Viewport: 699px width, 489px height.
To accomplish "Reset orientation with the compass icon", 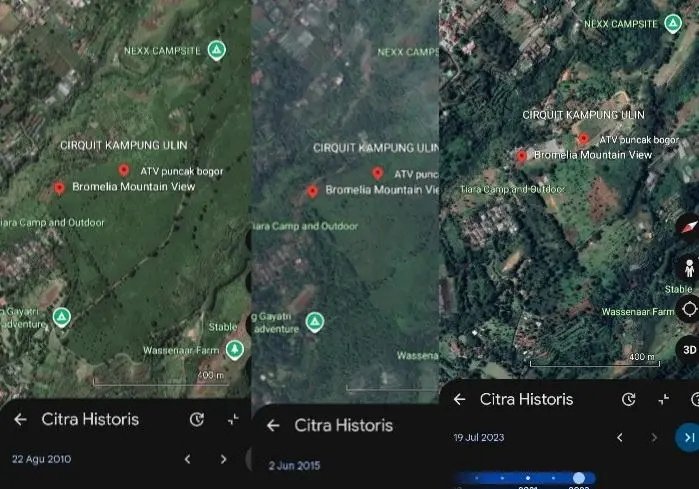I will tap(689, 226).
